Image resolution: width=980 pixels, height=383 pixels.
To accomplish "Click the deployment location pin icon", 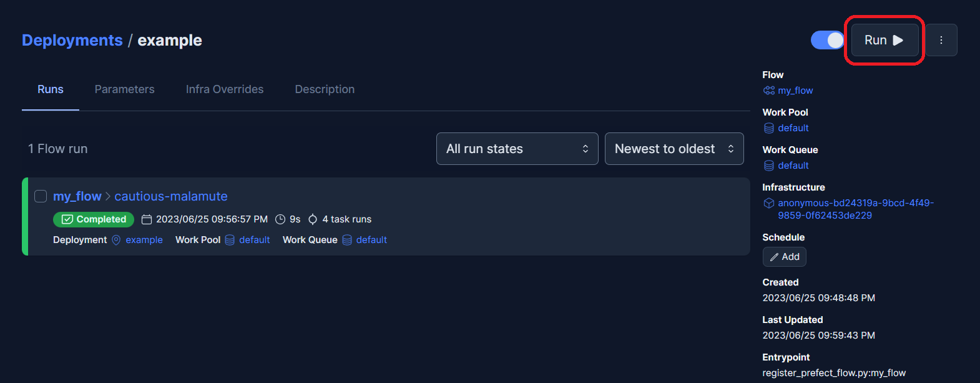I will [x=116, y=240].
